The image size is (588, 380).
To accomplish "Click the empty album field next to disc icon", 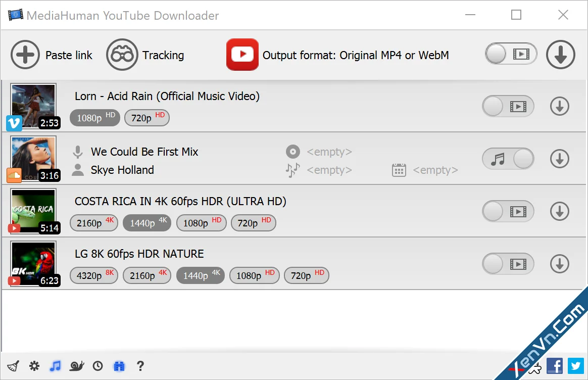I will pos(329,152).
